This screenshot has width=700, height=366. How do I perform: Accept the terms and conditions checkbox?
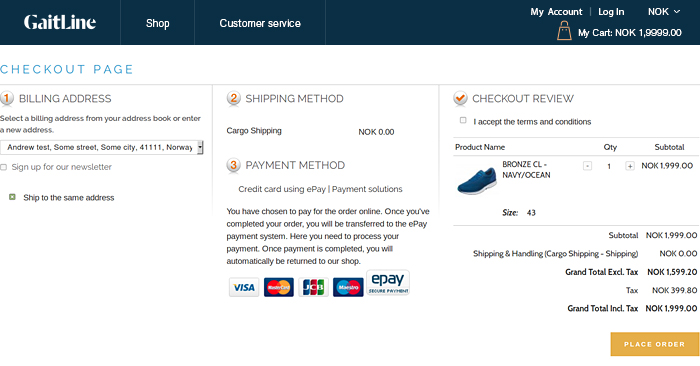tap(463, 121)
